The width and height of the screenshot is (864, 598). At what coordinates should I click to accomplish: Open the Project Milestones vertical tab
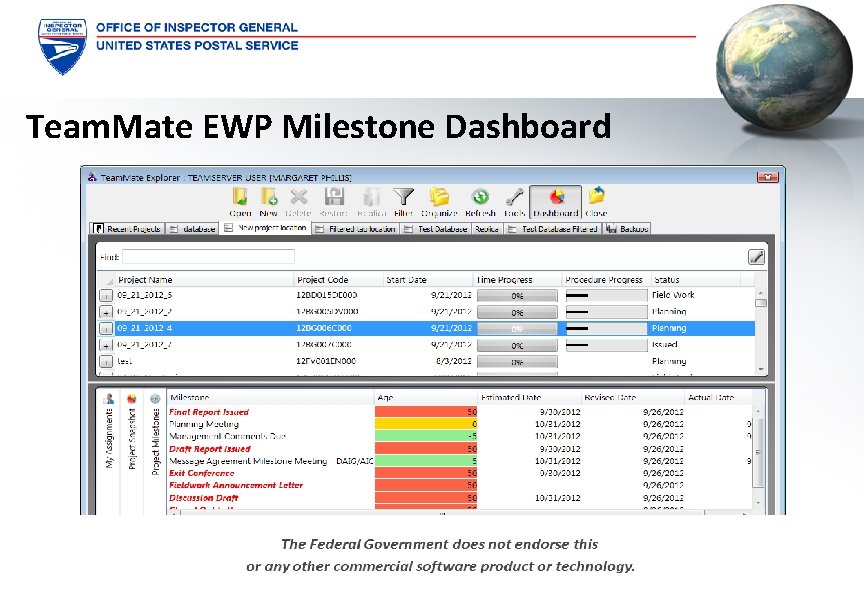(x=155, y=441)
